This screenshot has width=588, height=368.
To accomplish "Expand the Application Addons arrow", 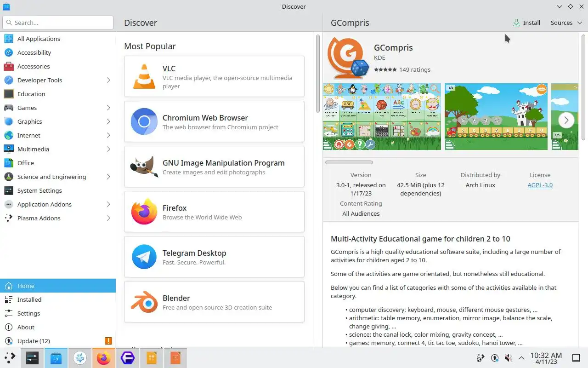I will click(108, 204).
